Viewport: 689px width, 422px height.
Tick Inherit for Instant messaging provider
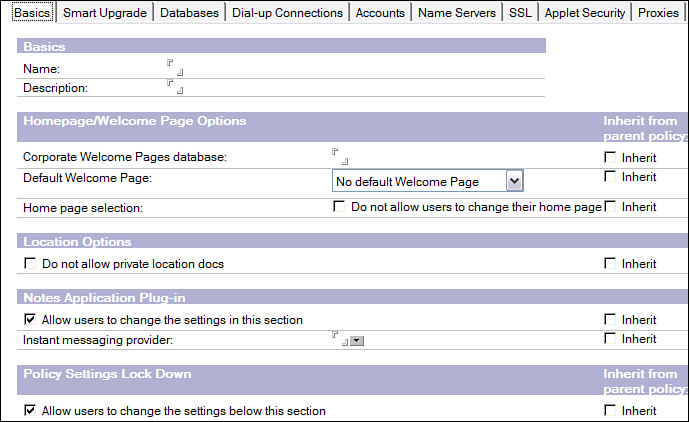pos(610,340)
